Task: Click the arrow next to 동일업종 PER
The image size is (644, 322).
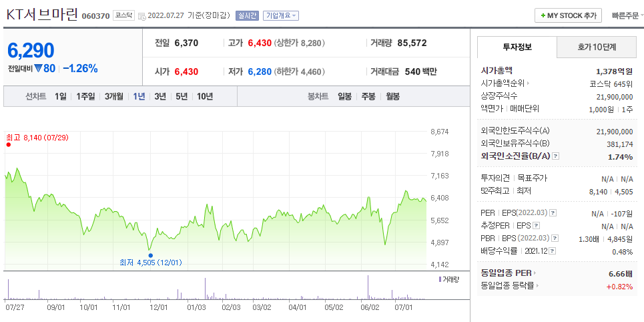Action: coord(535,273)
